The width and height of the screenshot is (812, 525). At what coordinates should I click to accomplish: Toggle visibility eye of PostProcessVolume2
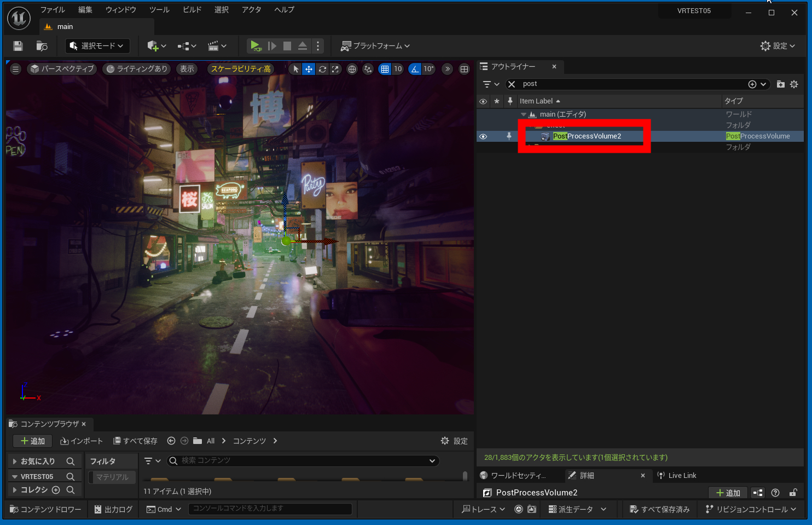[483, 136]
